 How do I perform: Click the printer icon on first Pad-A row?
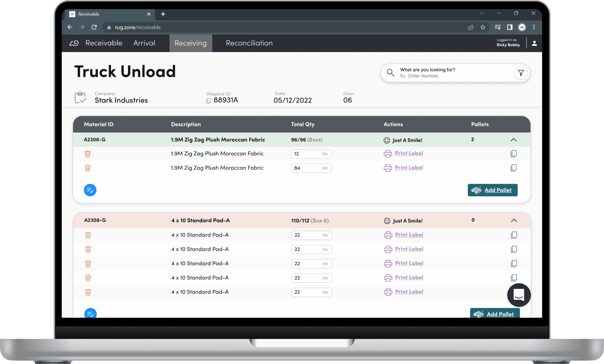(388, 235)
